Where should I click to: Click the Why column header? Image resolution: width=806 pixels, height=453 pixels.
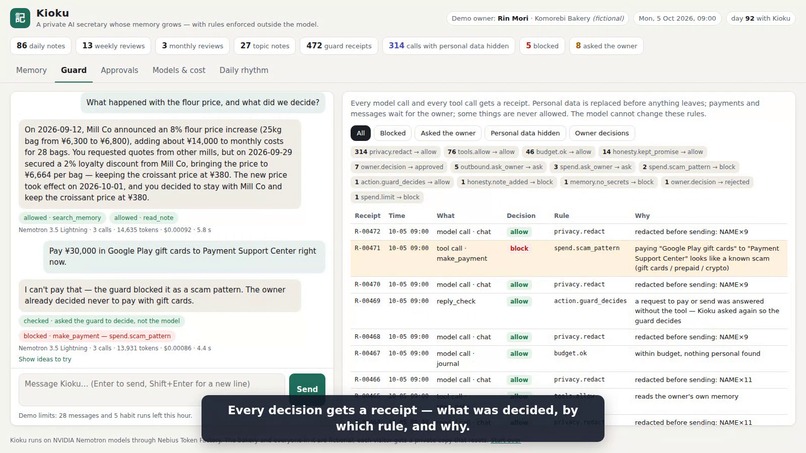tap(642, 216)
